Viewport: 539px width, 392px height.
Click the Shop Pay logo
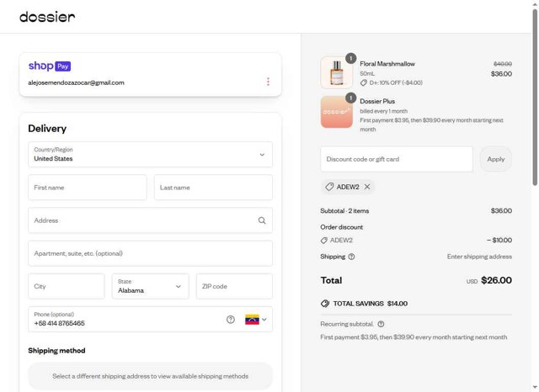50,66
